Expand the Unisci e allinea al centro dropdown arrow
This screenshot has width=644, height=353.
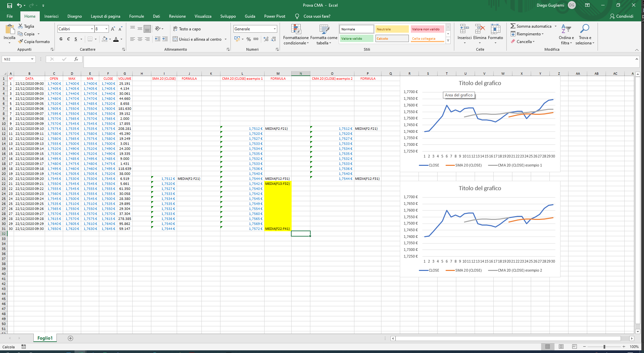225,39
